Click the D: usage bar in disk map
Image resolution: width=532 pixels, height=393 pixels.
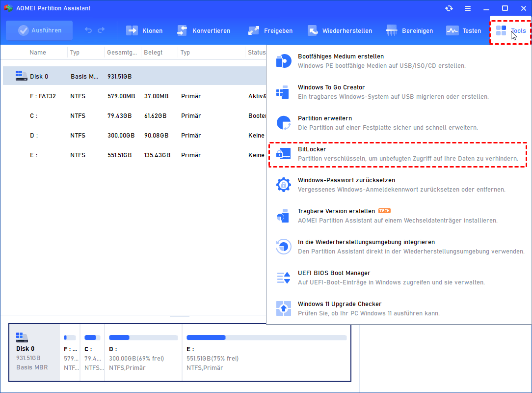coord(143,337)
